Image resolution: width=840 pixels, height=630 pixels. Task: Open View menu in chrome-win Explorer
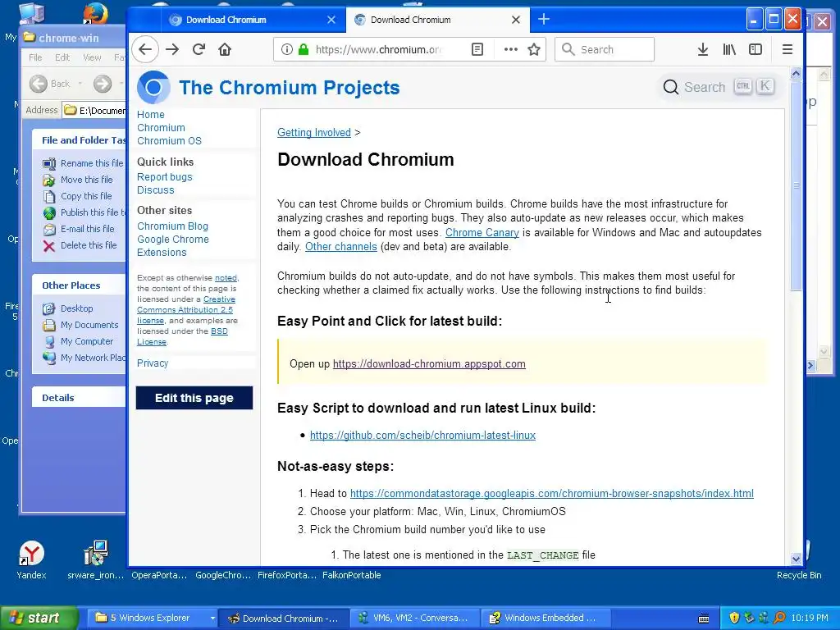coord(92,57)
